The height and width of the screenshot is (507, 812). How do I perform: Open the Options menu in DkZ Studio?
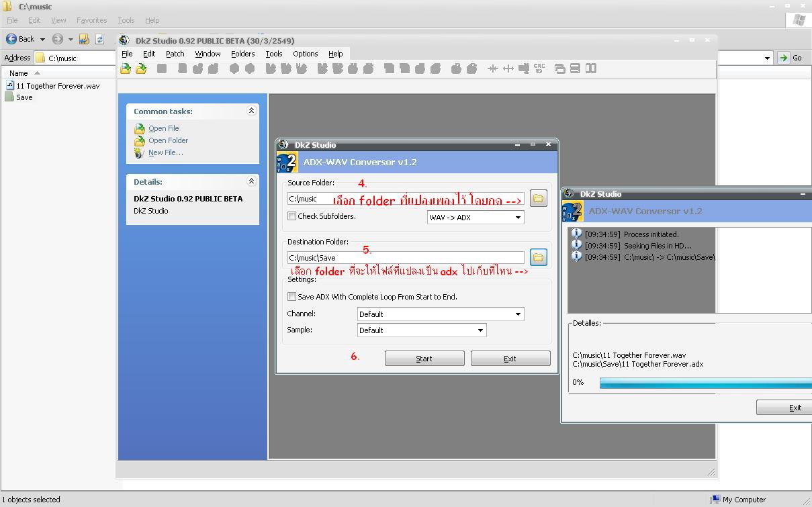(x=305, y=54)
